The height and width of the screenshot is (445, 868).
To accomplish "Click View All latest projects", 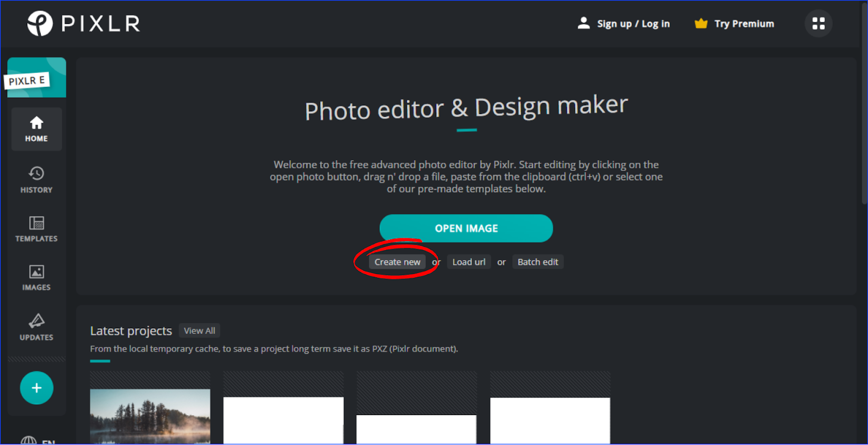I will pos(199,330).
